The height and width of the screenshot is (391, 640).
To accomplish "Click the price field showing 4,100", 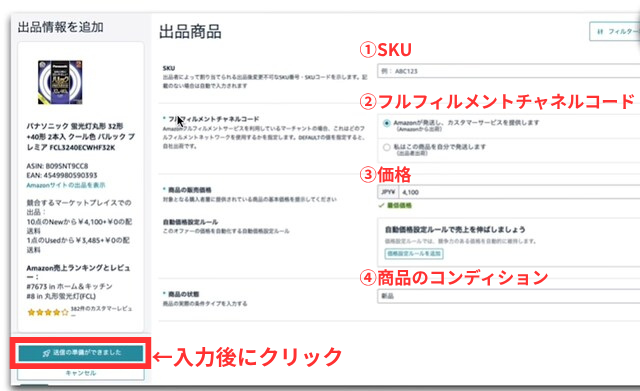I will click(519, 192).
